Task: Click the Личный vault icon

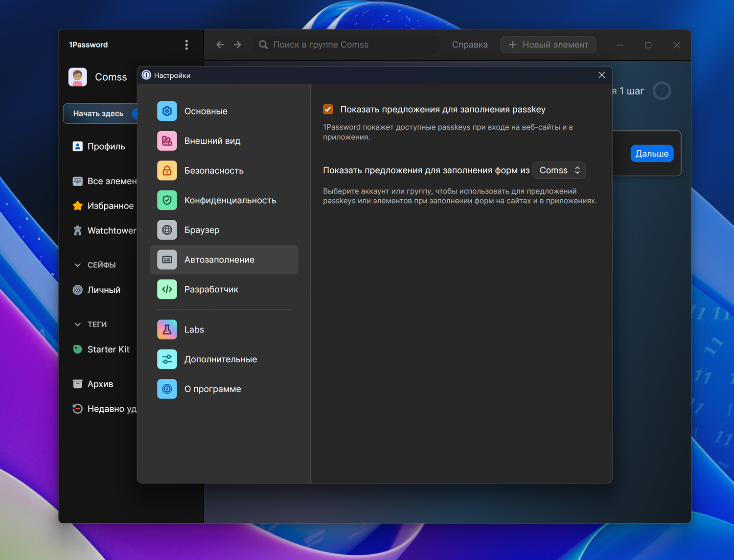Action: coord(77,290)
